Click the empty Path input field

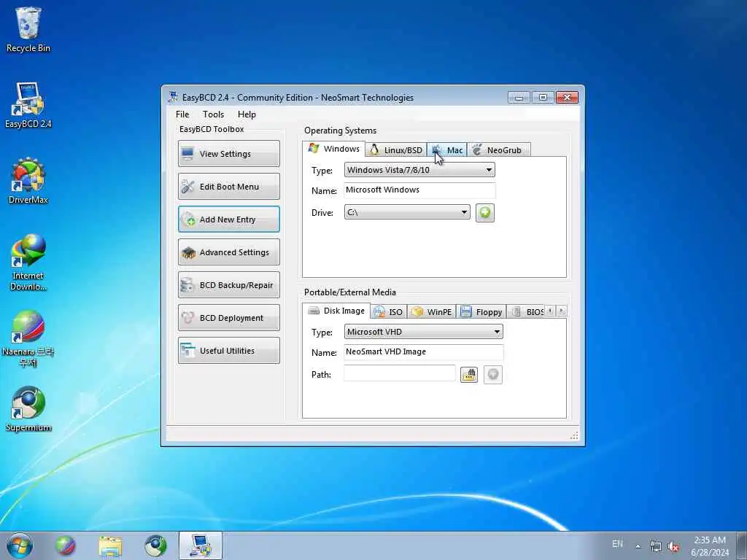(399, 374)
